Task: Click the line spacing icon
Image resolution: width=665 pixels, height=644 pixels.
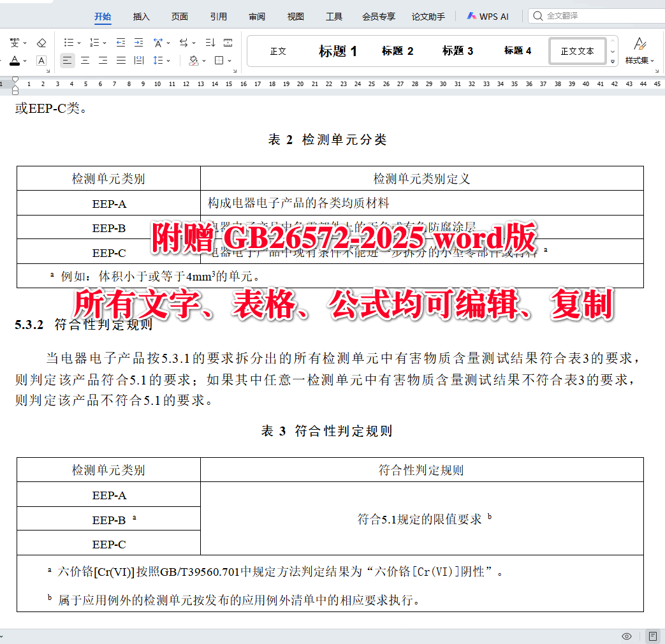Action: point(157,60)
